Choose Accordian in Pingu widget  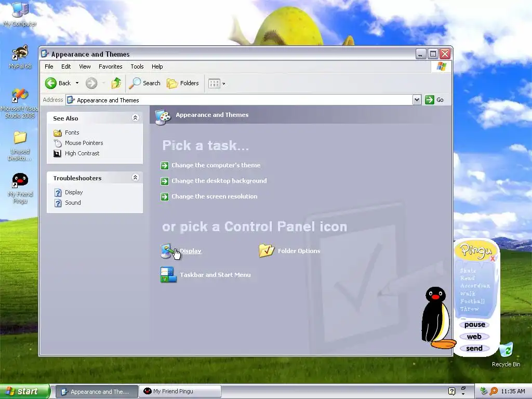pyautogui.click(x=475, y=286)
